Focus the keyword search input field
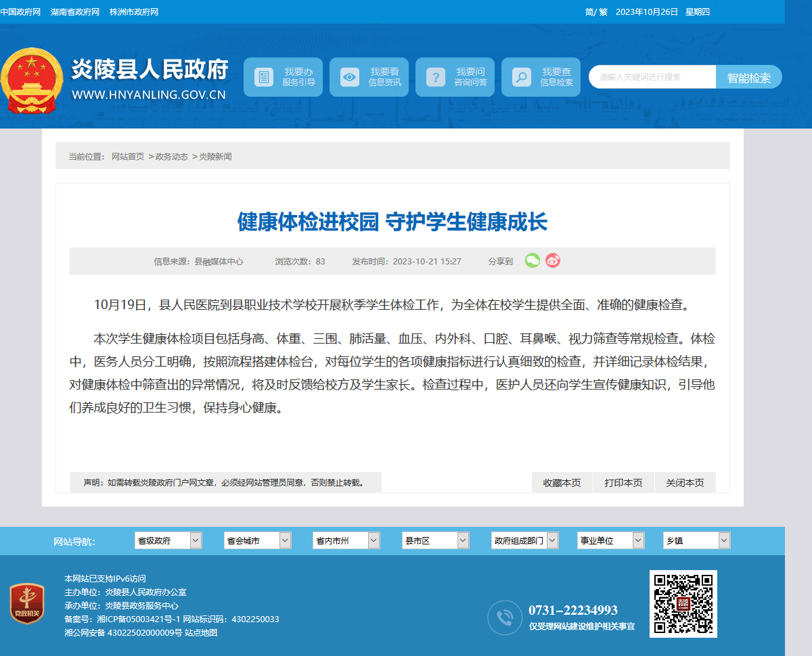Viewport: 812px width, 656px height. [652, 77]
